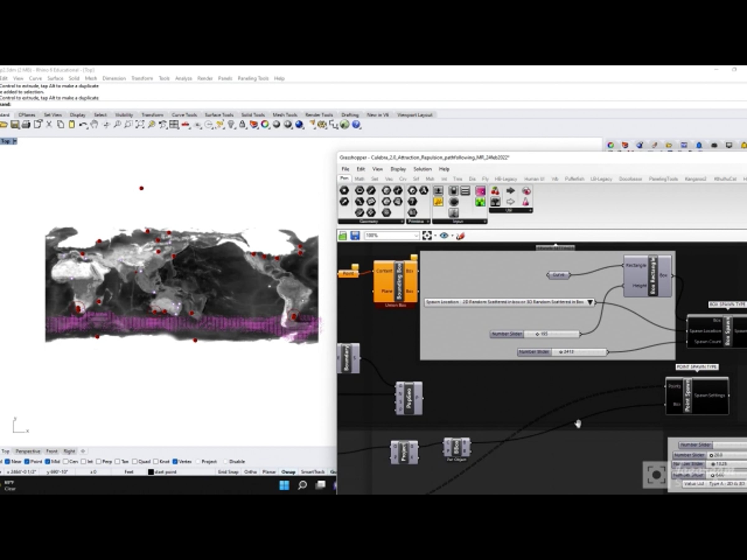
Task: Click the taskbar Search magnifier icon
Action: (x=302, y=485)
